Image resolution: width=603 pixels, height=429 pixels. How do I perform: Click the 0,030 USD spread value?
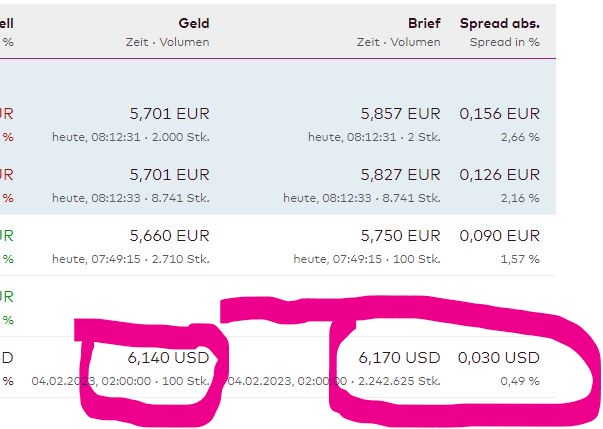click(499, 357)
